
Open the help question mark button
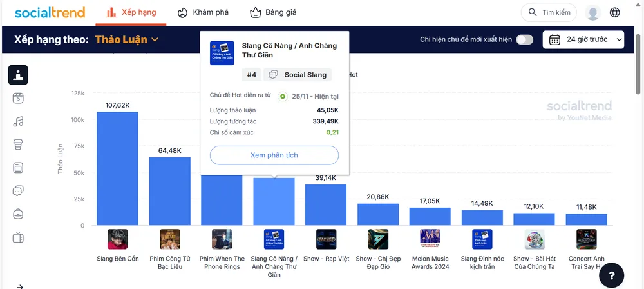pos(611,275)
